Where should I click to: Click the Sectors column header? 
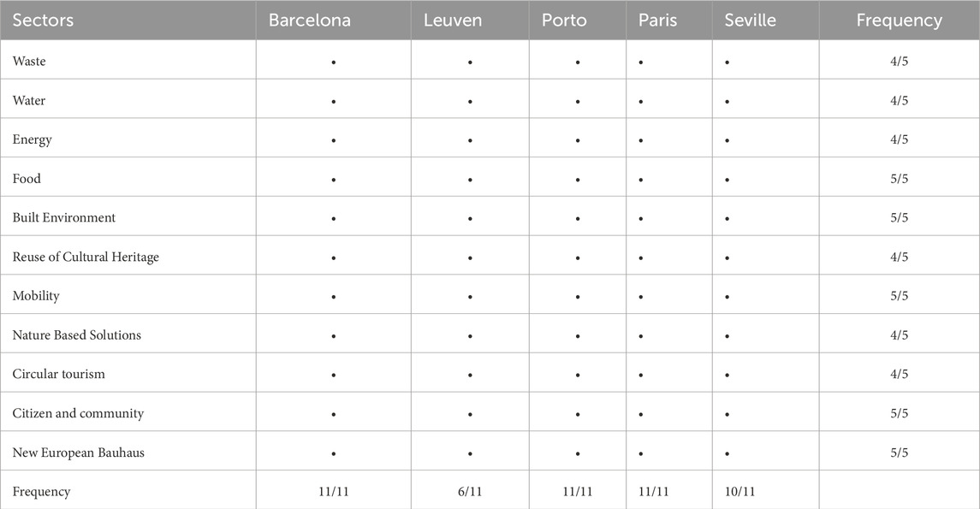(43, 21)
